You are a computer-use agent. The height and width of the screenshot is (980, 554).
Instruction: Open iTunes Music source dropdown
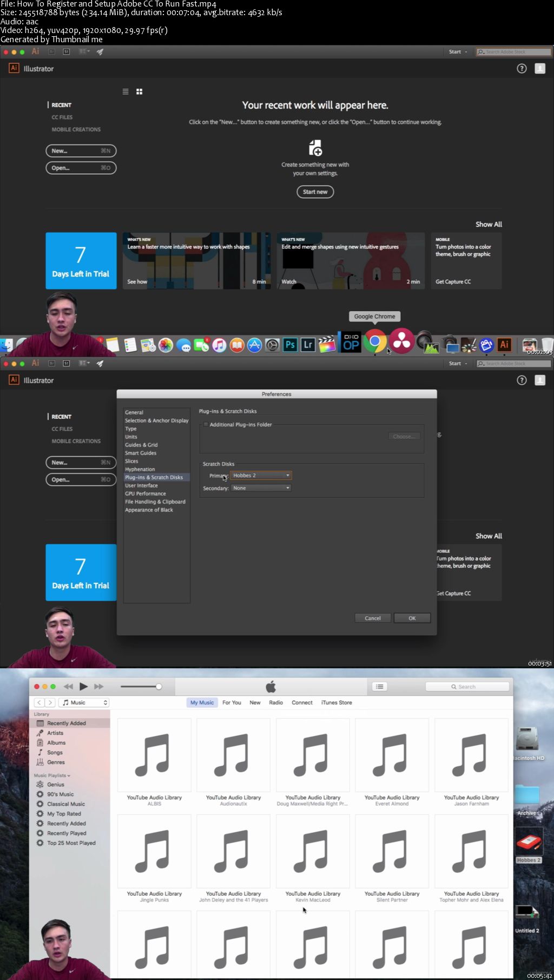pyautogui.click(x=84, y=702)
